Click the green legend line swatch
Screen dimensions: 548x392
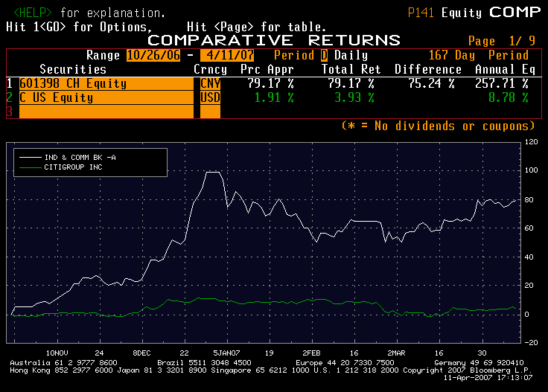30,168
